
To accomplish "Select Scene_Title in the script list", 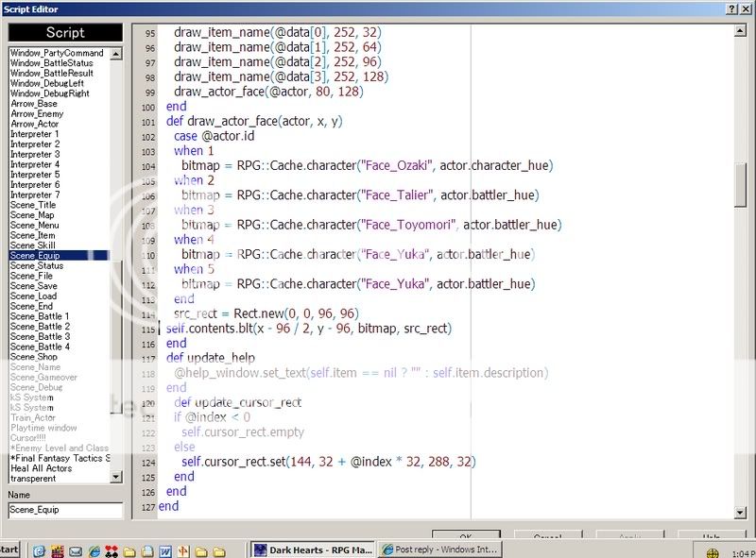I will coord(33,205).
